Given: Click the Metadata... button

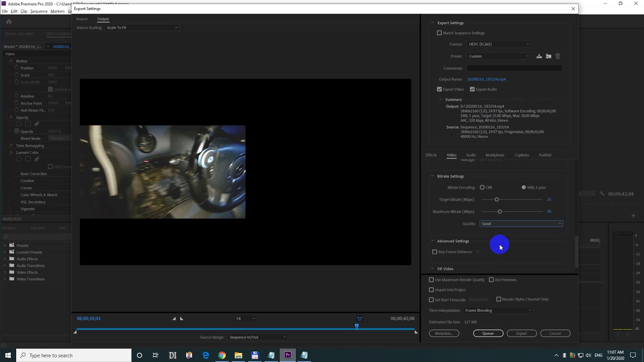Looking at the screenshot, I should pyautogui.click(x=444, y=333).
